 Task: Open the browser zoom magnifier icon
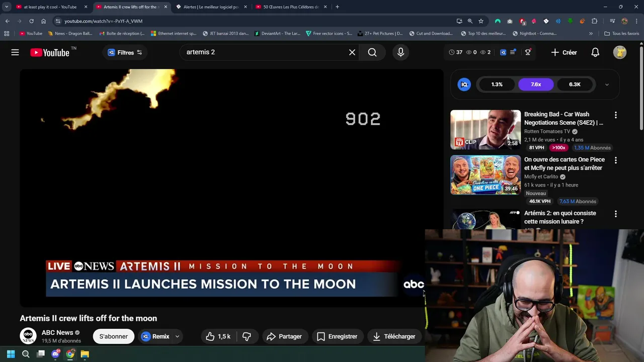point(470,21)
